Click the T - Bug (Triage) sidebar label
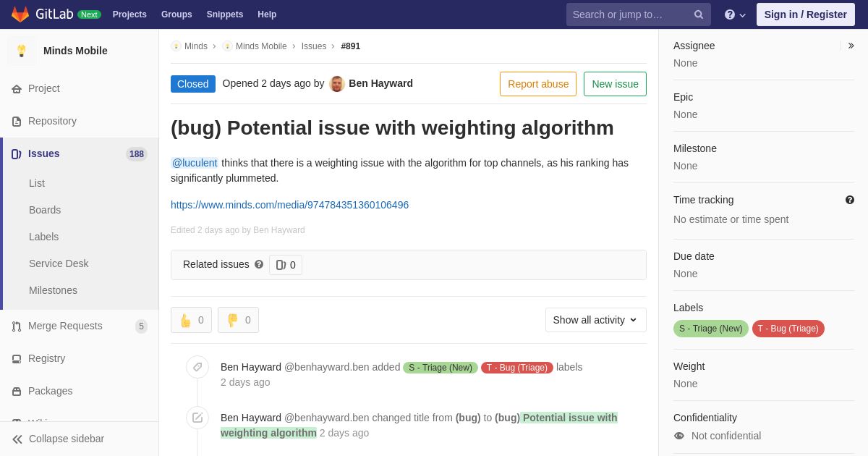 (x=788, y=329)
